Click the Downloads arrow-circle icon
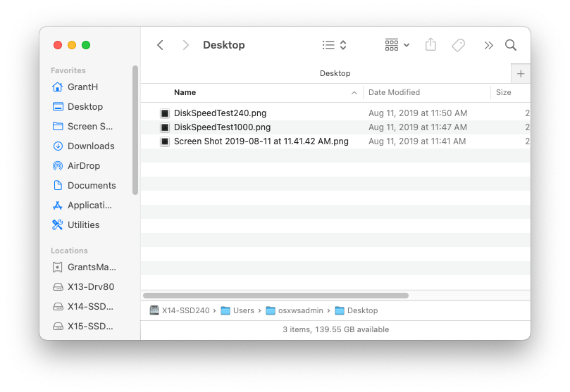The height and width of the screenshot is (392, 570). tap(58, 146)
